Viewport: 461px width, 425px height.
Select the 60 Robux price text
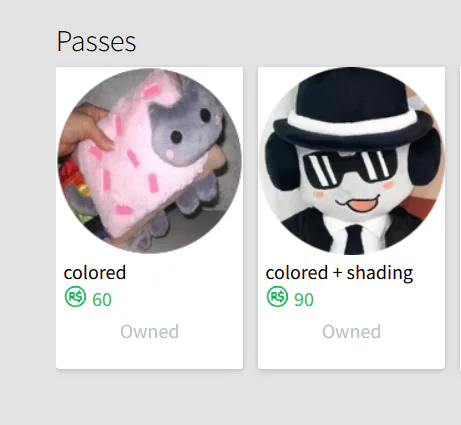[x=102, y=299]
